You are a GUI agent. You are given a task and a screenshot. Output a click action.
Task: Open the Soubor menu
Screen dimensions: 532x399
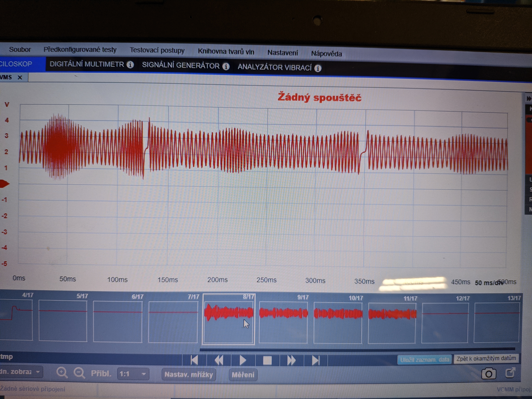coord(20,49)
